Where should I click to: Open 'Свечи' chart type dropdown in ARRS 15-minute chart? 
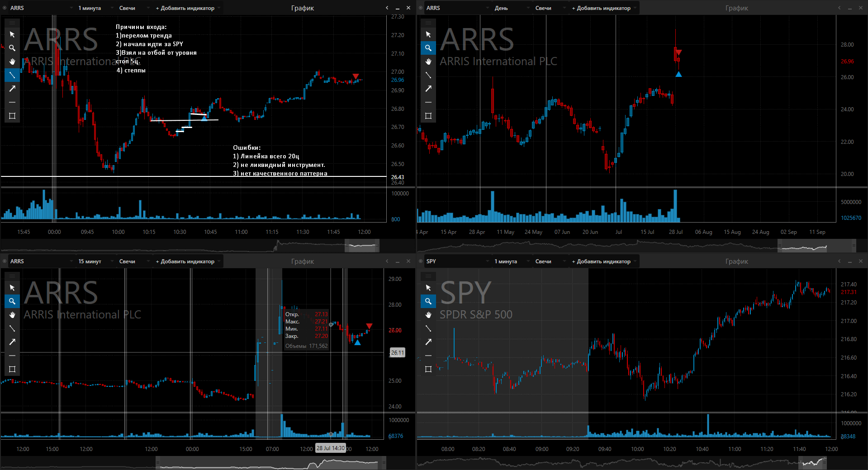(134, 261)
